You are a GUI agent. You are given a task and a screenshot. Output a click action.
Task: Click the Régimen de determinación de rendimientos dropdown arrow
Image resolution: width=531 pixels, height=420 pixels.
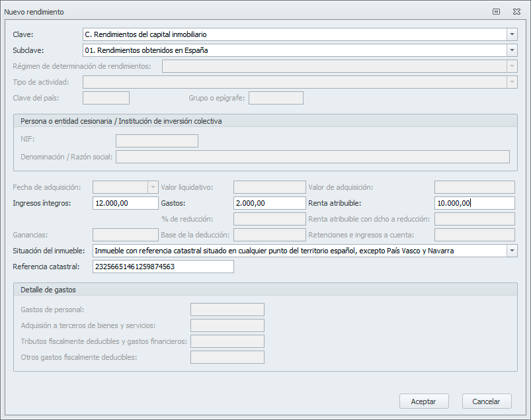tap(512, 66)
